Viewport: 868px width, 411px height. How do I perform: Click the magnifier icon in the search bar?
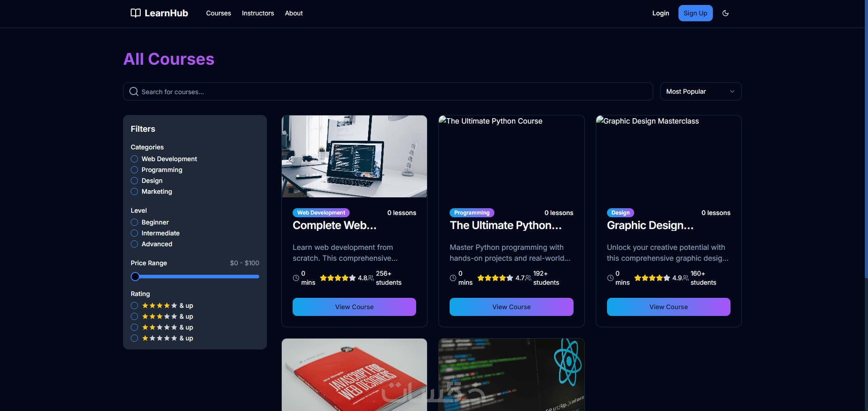134,91
